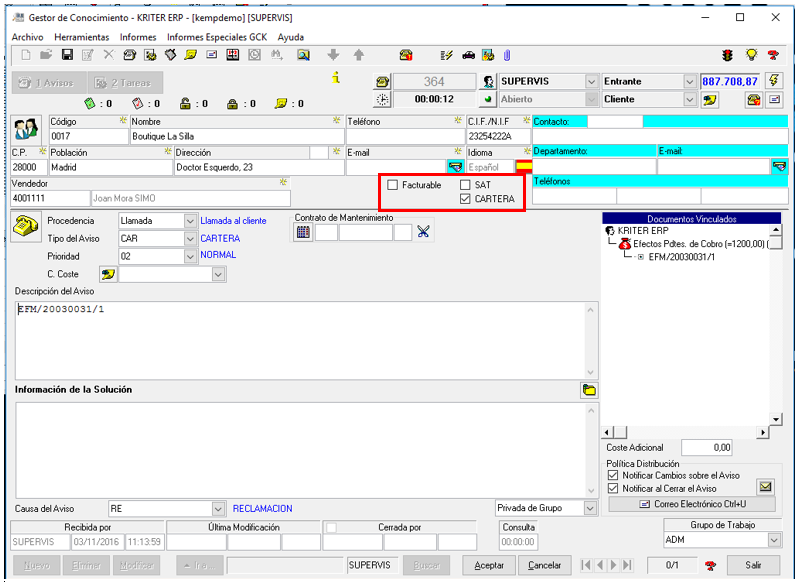Click the yellow information 'i' icon
800x582 pixels.
click(336, 78)
